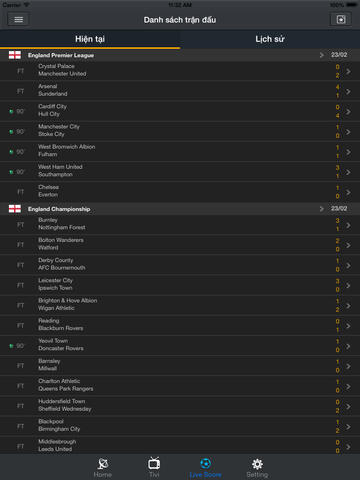The width and height of the screenshot is (360, 480).
Task: Expand the England Premier League header chevron
Action: tap(322, 55)
